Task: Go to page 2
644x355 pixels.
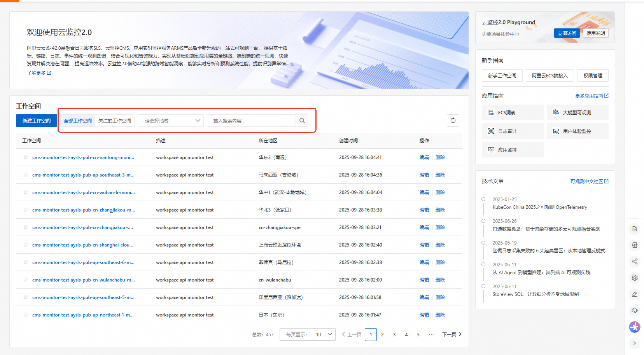Action: (382, 334)
